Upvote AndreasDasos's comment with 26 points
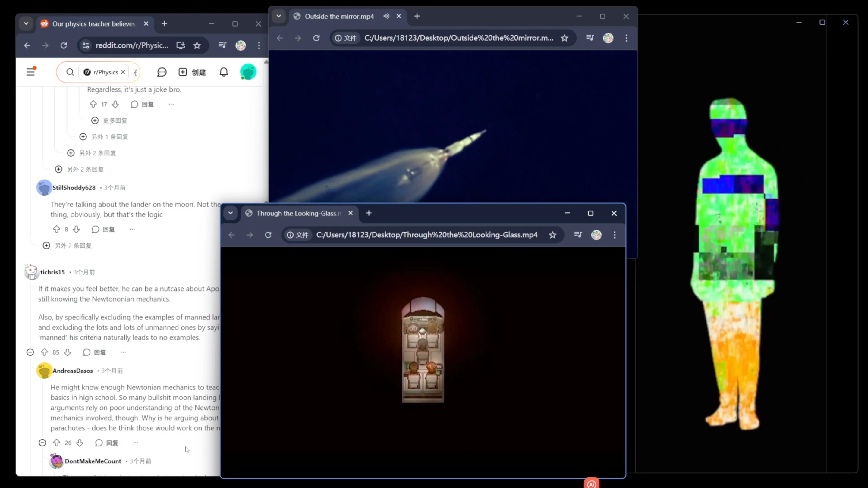 57,443
